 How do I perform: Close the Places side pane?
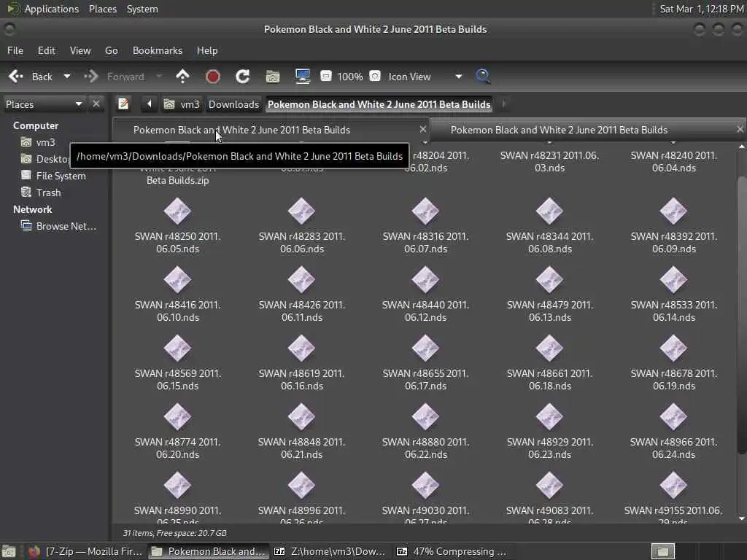click(x=96, y=104)
